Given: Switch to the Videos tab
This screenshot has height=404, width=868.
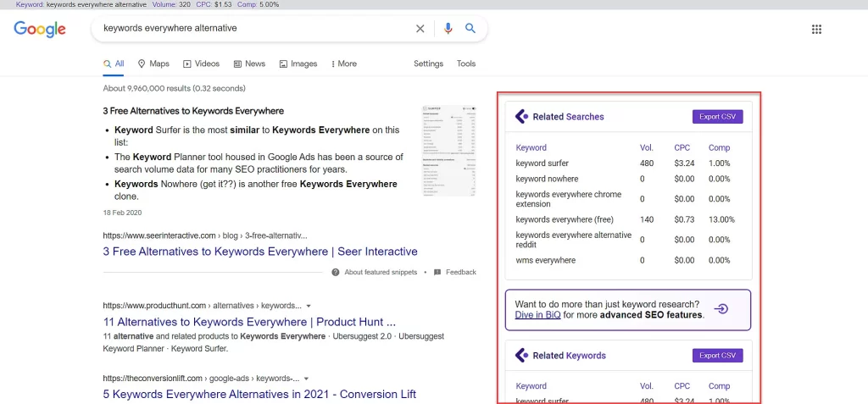Looking at the screenshot, I should 201,64.
